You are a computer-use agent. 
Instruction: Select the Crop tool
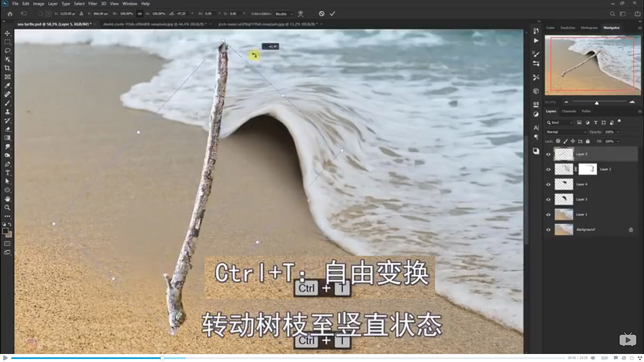tap(8, 68)
